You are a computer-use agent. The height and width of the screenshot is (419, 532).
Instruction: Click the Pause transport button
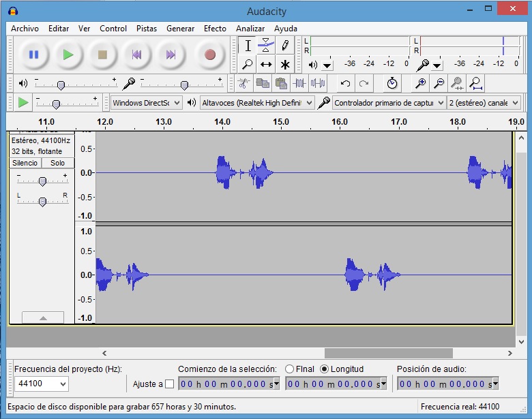[x=33, y=55]
